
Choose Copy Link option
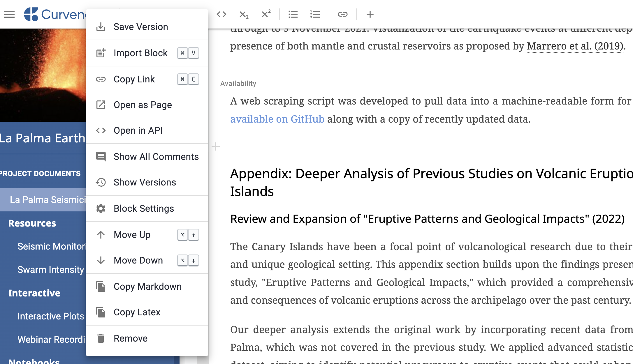coord(134,79)
